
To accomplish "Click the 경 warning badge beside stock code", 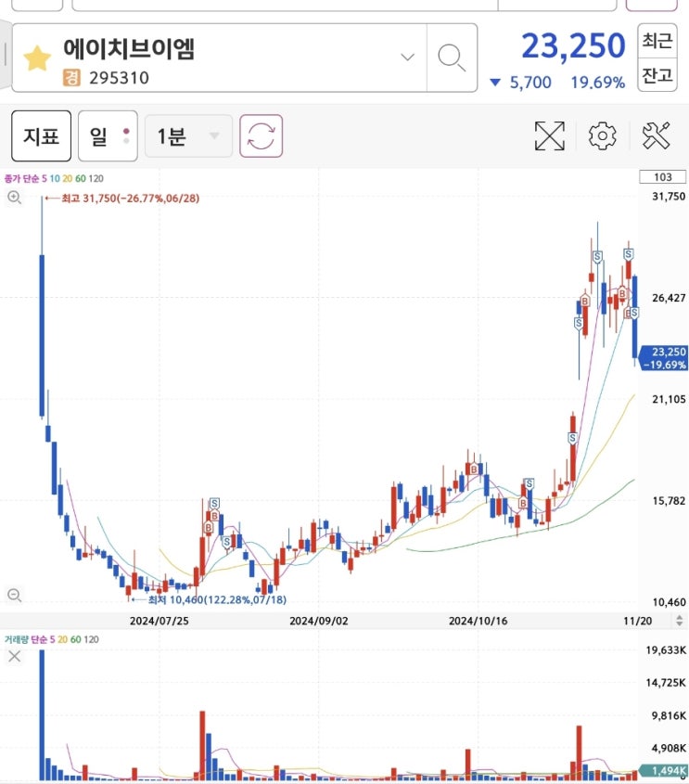I will coord(71,78).
